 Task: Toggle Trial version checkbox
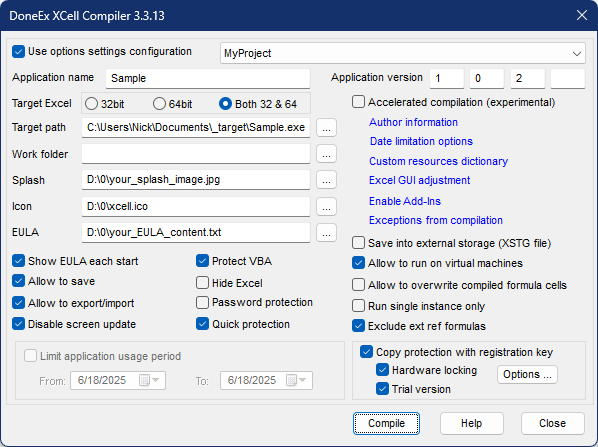pos(383,389)
